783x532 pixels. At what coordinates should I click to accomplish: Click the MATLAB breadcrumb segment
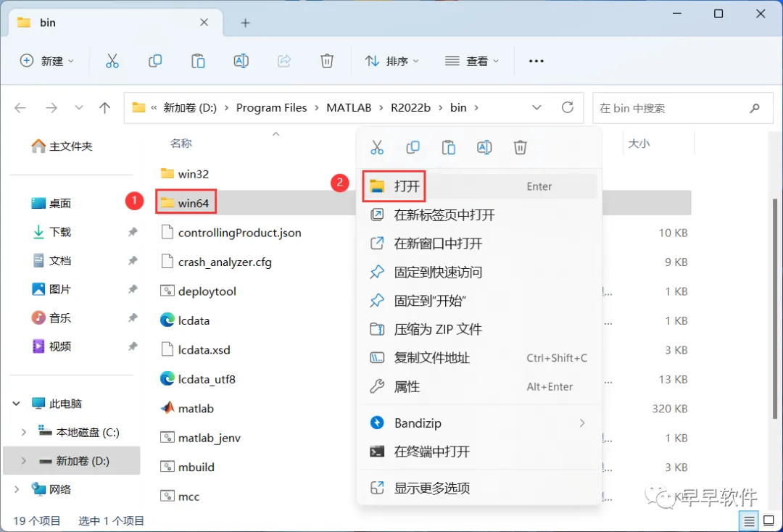349,108
